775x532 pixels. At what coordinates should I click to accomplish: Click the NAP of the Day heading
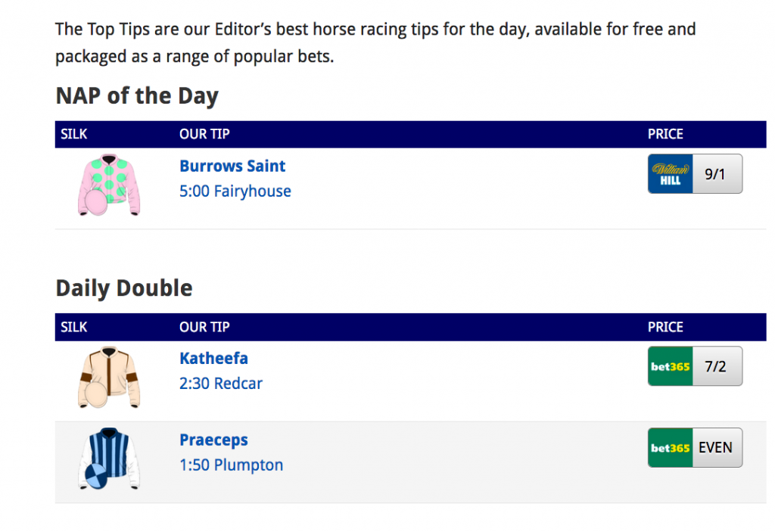click(x=137, y=96)
